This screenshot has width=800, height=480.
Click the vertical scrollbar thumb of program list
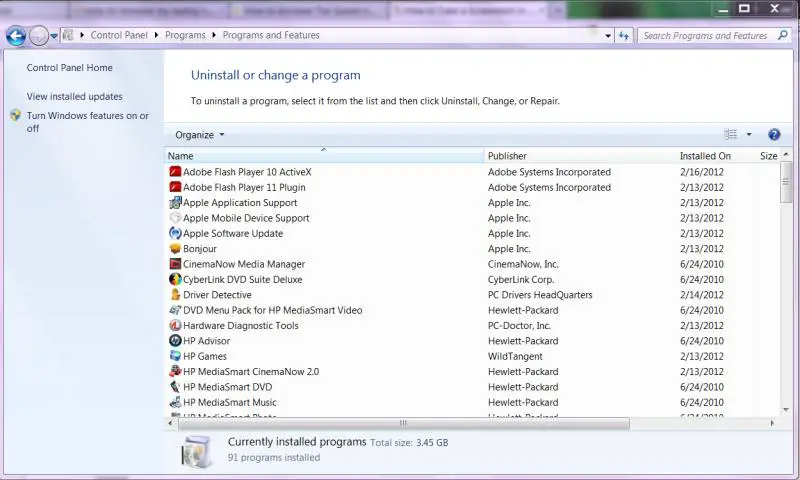pyautogui.click(x=786, y=182)
